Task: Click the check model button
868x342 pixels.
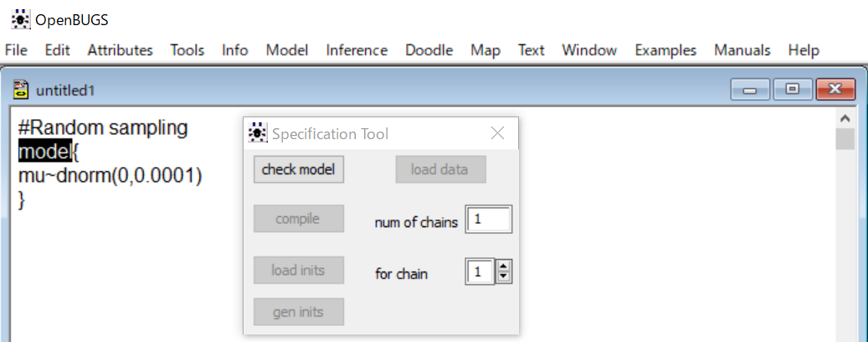Action: point(299,169)
